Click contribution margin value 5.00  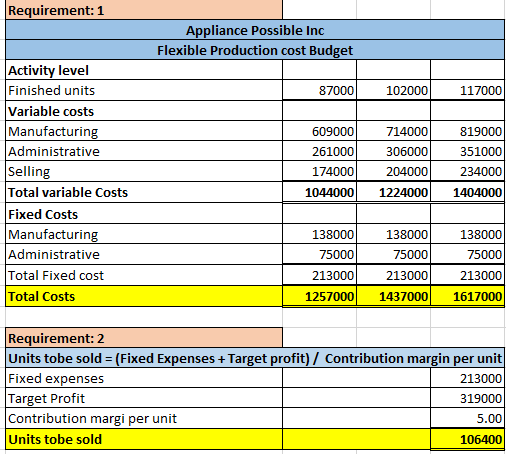click(467, 418)
